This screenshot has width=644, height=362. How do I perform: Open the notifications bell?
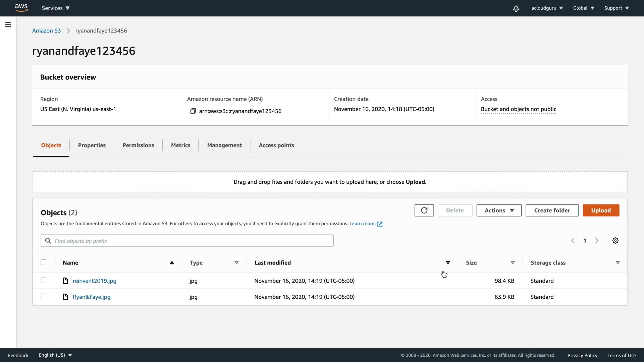pos(516,8)
